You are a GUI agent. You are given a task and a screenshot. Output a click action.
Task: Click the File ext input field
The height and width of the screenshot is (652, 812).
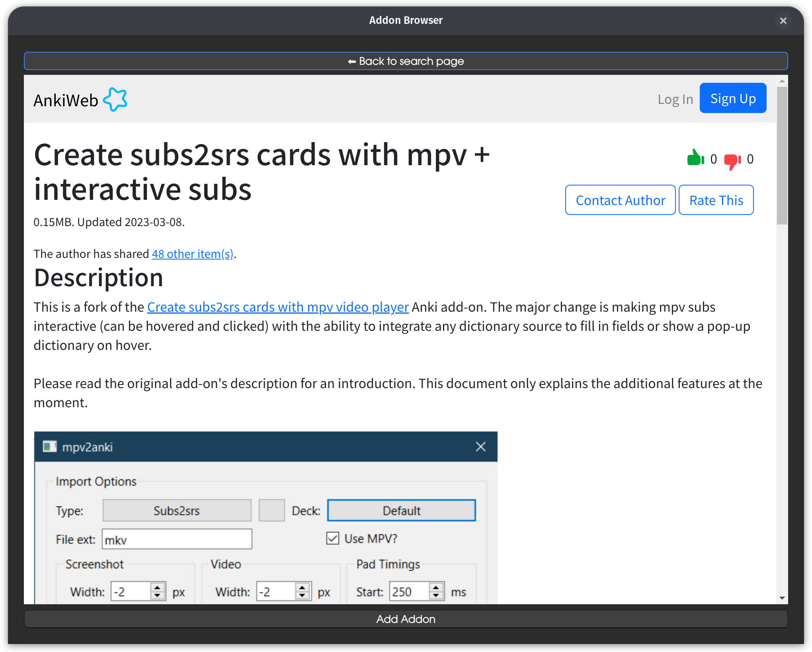pyautogui.click(x=177, y=540)
